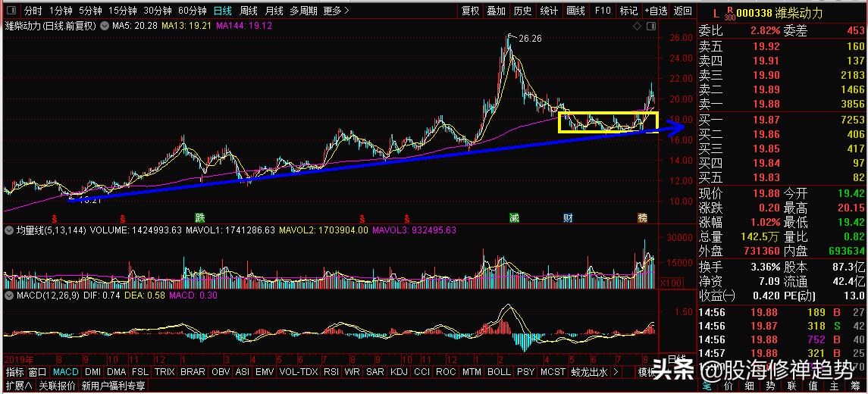
Task: Switch to 1分钟 period
Action: [60, 11]
